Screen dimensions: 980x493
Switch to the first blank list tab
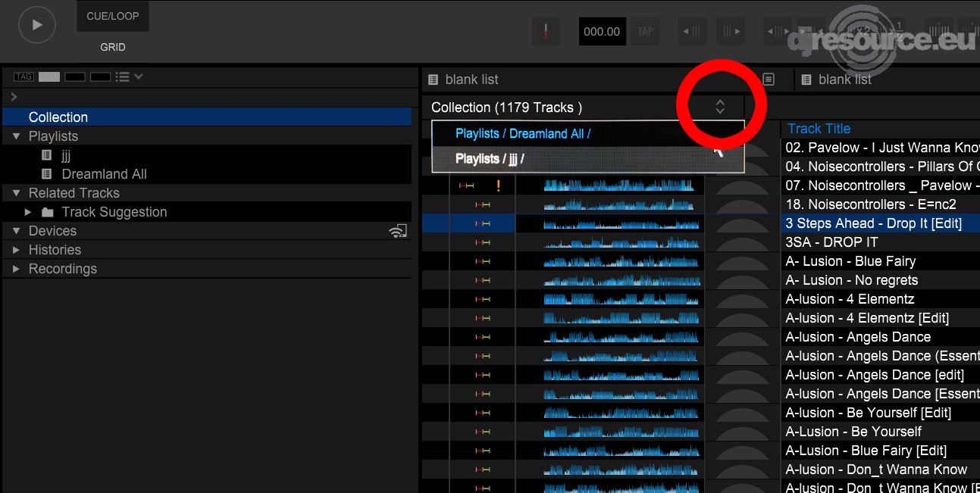[471, 80]
